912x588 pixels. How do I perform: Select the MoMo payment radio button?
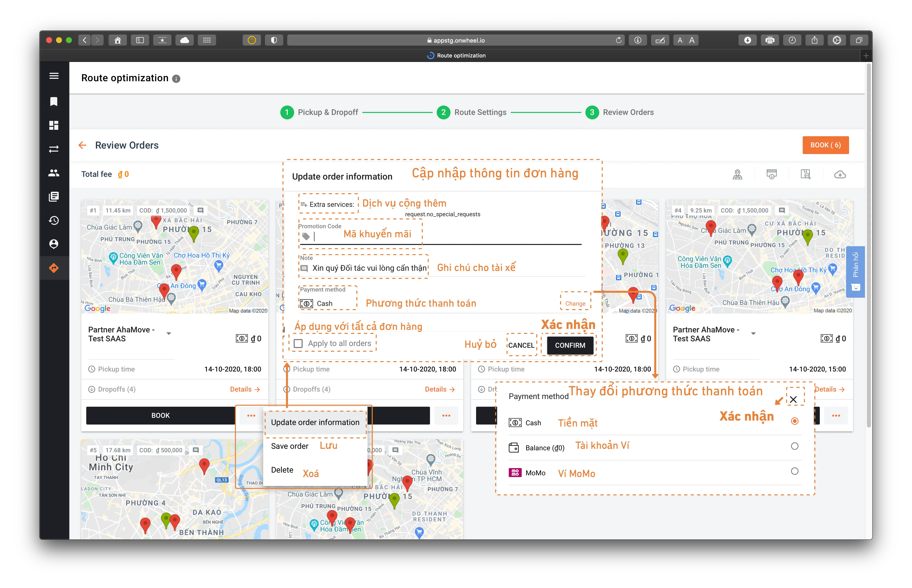(795, 472)
